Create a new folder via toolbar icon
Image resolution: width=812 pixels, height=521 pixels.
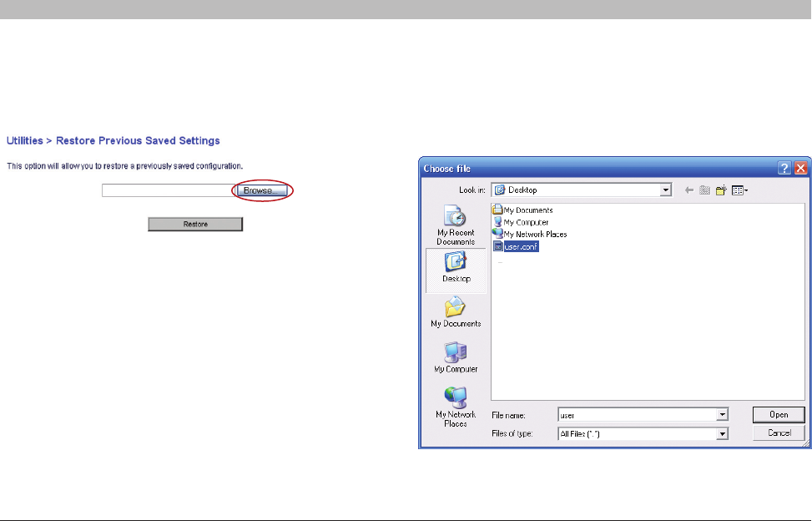tap(721, 190)
